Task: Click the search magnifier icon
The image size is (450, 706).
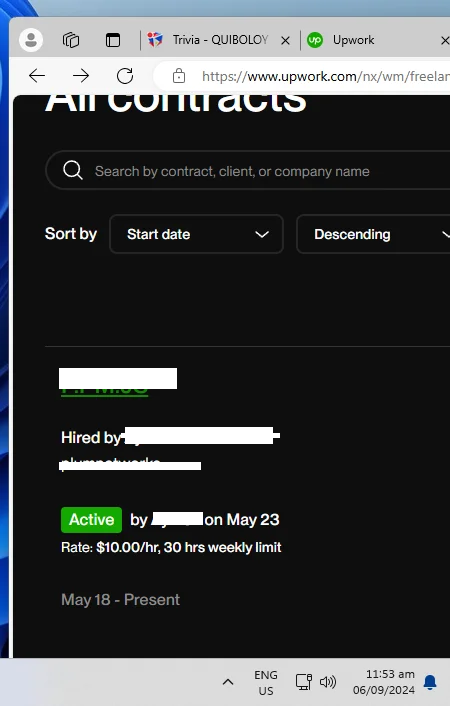Action: pos(73,171)
